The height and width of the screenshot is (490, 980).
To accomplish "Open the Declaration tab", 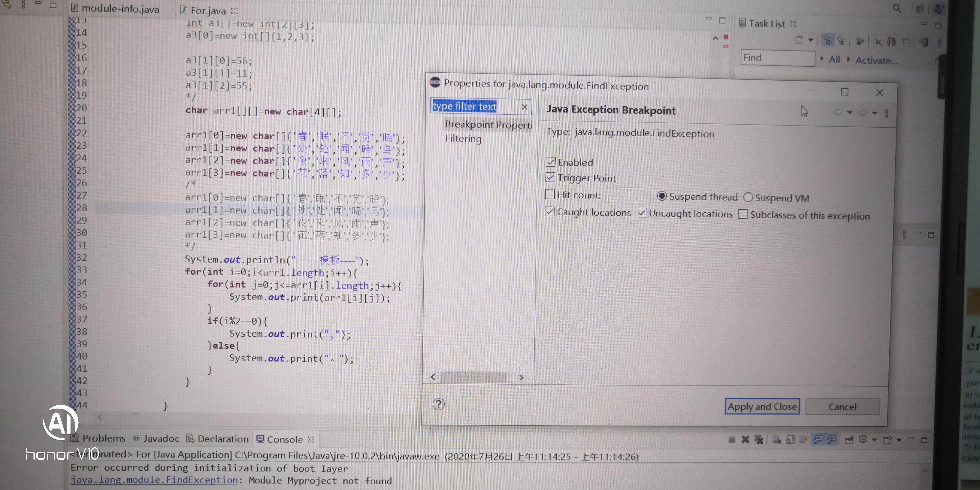I will click(x=217, y=439).
